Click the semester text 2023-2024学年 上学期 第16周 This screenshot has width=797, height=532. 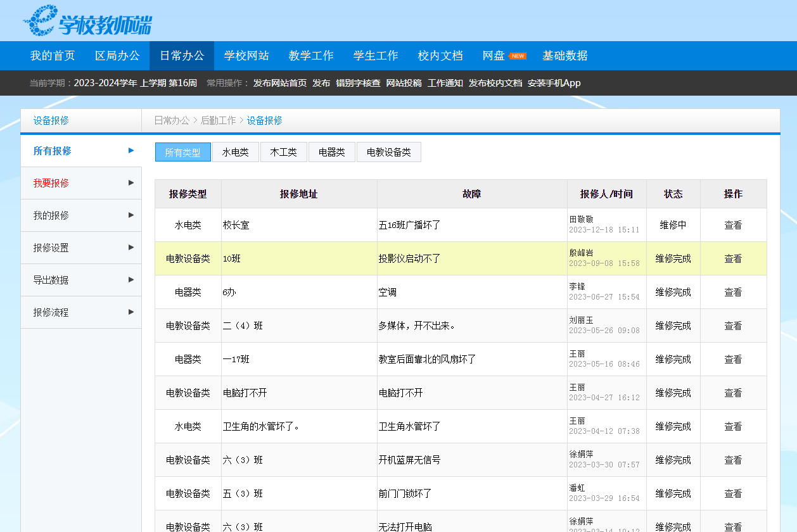136,83
